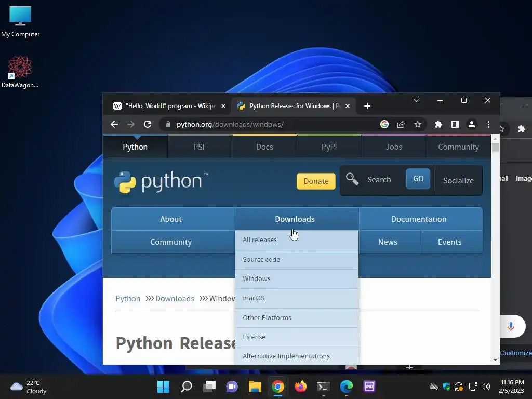
Task: Choose All releases from Downloads menu
Action: [297, 240]
